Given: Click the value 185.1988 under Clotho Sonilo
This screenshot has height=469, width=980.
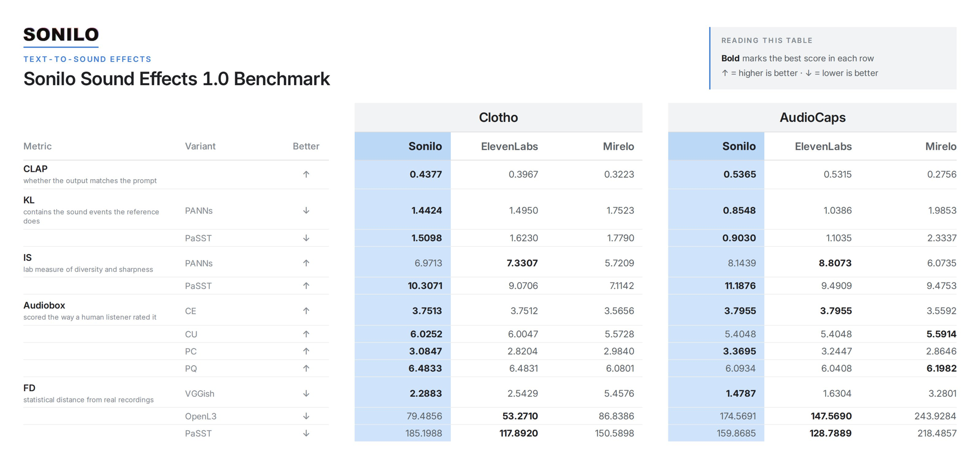Looking at the screenshot, I should coord(423,433).
